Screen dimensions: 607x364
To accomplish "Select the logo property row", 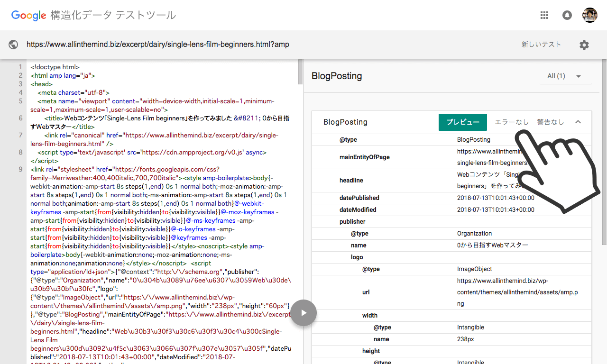I will point(357,257).
